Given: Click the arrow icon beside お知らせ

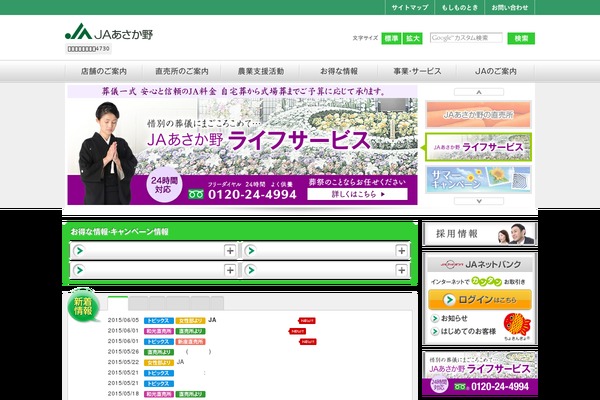Looking at the screenshot, I should tap(435, 318).
